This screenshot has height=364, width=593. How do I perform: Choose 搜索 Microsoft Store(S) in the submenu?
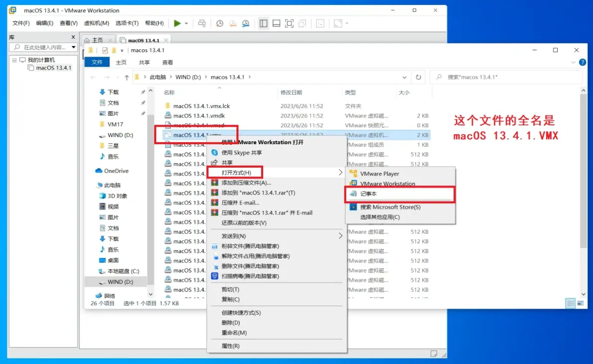pos(400,207)
